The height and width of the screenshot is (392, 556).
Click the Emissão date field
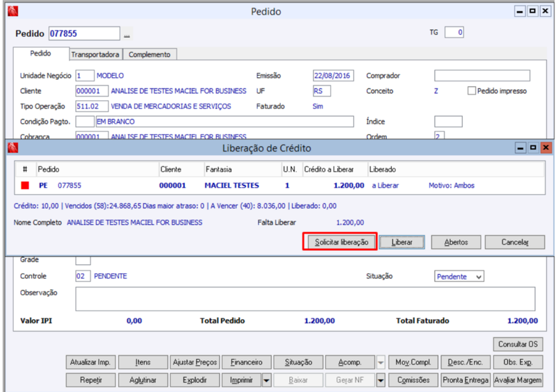click(x=334, y=76)
